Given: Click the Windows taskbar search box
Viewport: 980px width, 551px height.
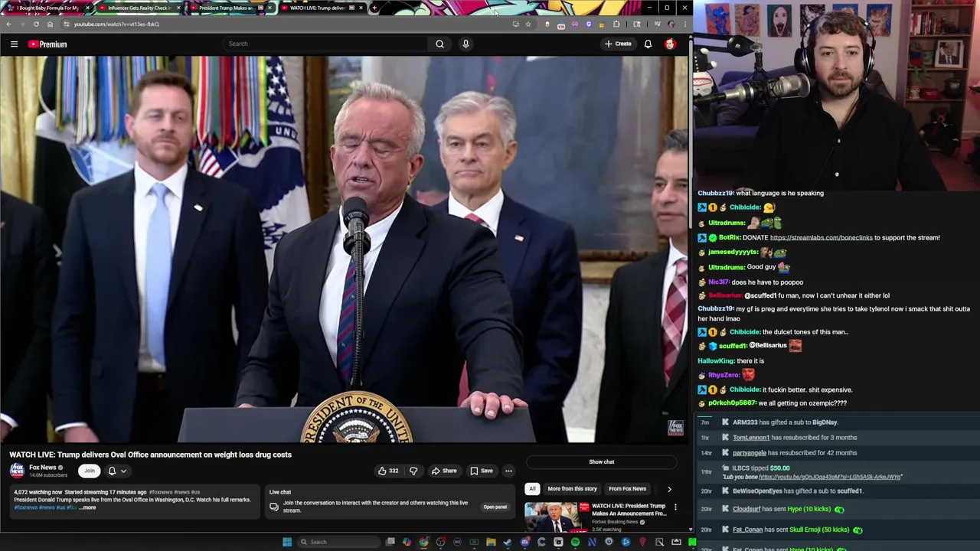Looking at the screenshot, I should [337, 542].
